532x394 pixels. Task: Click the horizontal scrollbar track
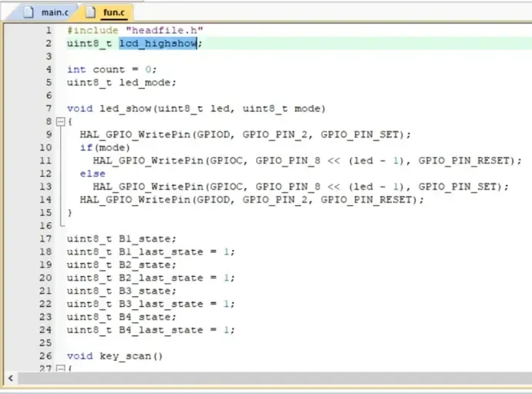(270, 378)
